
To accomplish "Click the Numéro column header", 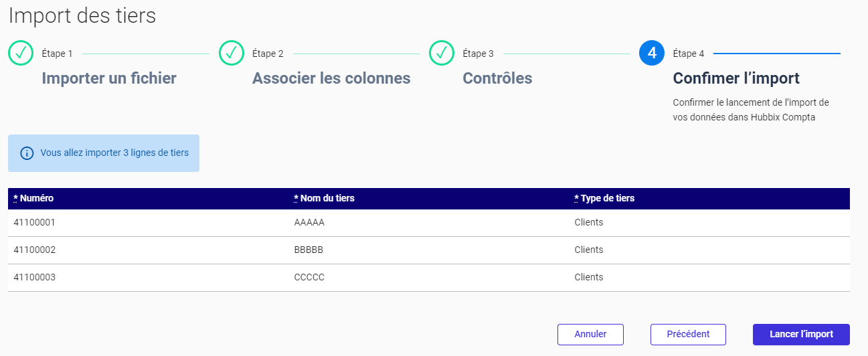I will coord(33,199).
